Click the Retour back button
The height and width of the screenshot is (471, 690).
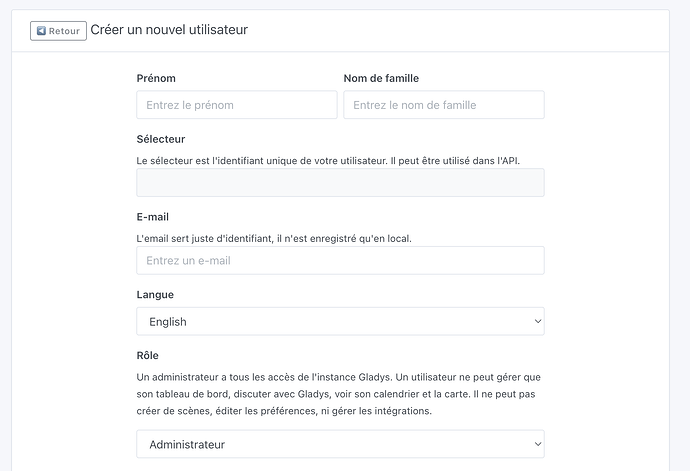(x=58, y=31)
